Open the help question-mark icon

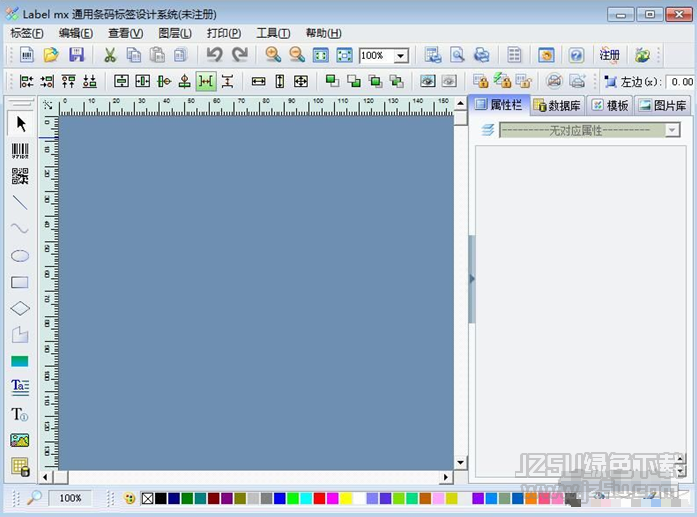pyautogui.click(x=576, y=55)
